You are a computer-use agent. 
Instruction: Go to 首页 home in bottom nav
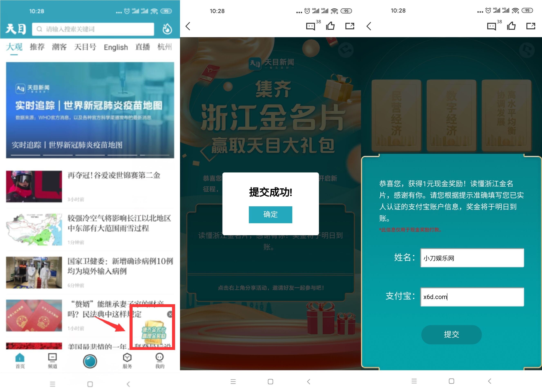tap(20, 361)
